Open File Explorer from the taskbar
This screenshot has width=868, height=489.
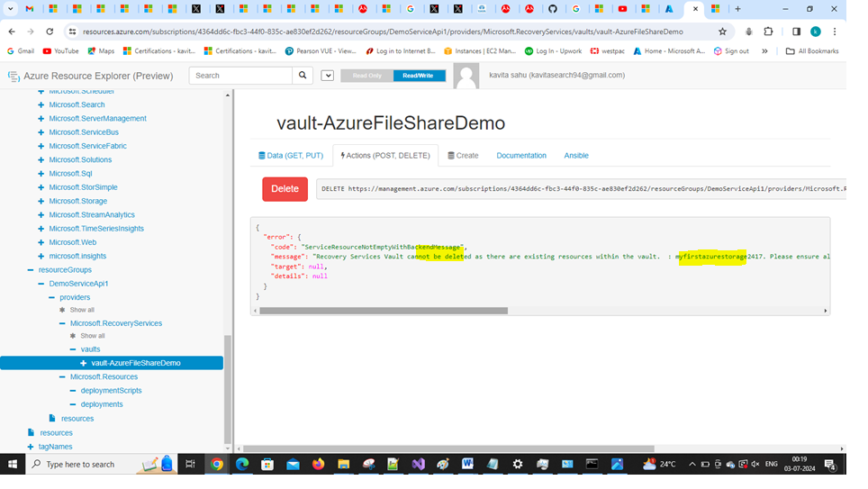click(x=343, y=464)
